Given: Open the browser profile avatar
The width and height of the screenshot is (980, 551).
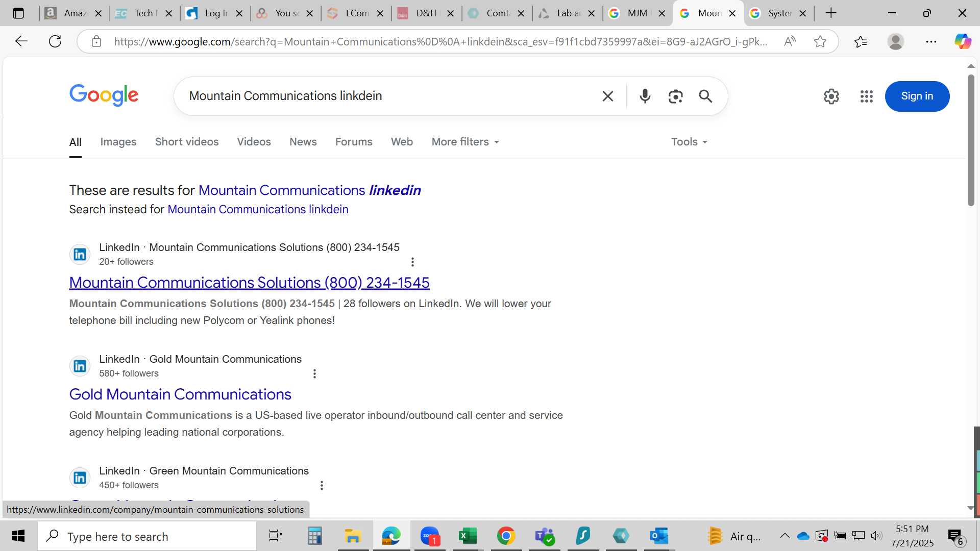Looking at the screenshot, I should pyautogui.click(x=896, y=41).
